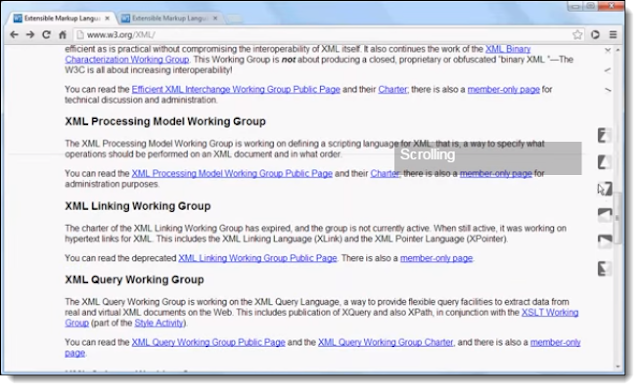Open the XML Query Working Group Charter link
The image size is (640, 390).
coord(385,342)
